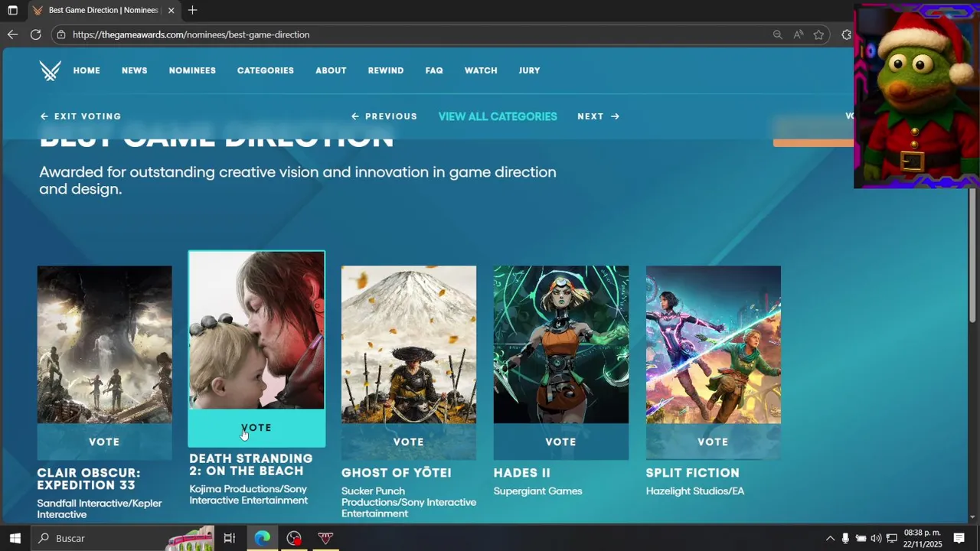
Task: Click the microphone tray icon
Action: (x=845, y=538)
